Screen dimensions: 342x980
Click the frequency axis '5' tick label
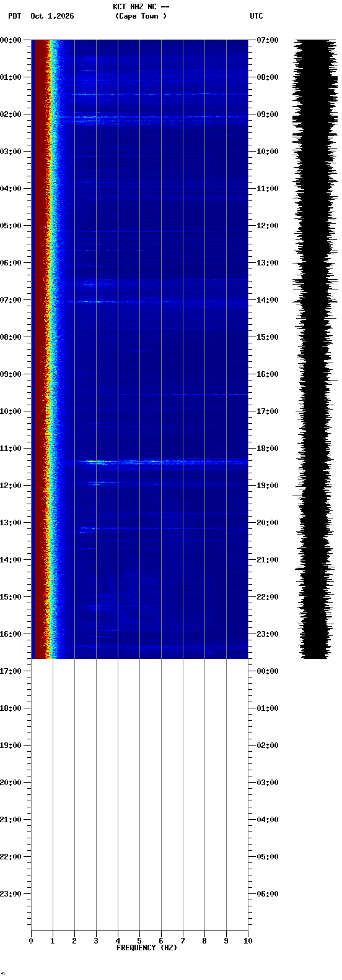tap(139, 941)
